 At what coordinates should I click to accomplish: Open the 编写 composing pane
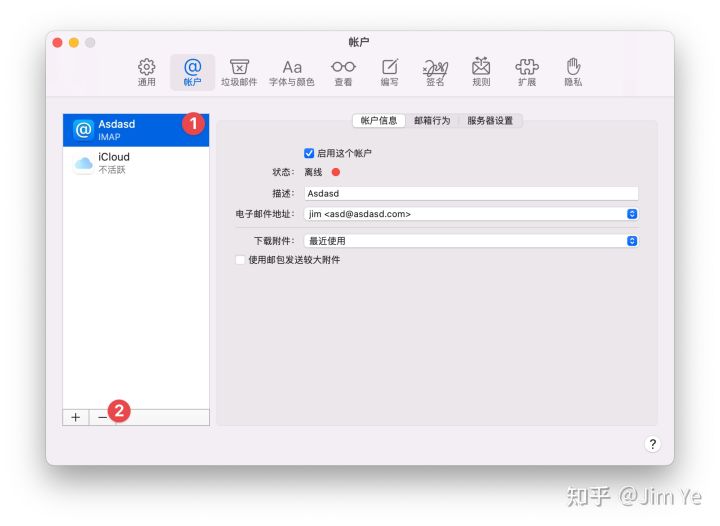[389, 73]
